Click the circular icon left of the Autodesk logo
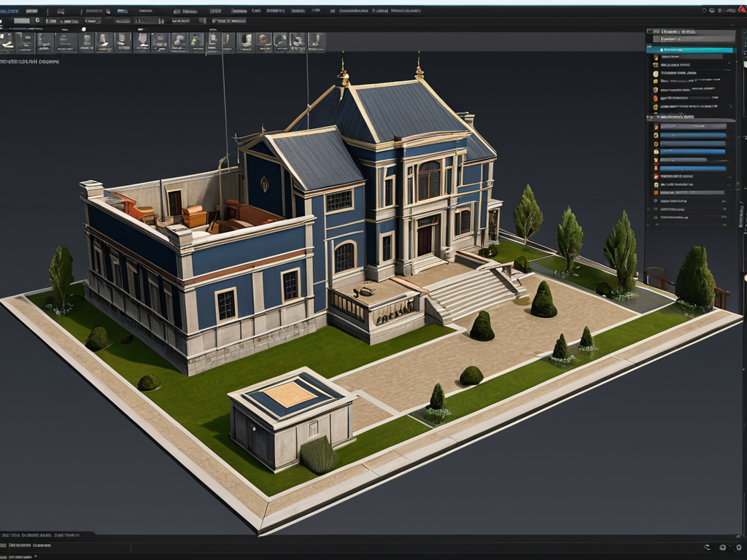The image size is (747, 560). [713, 11]
